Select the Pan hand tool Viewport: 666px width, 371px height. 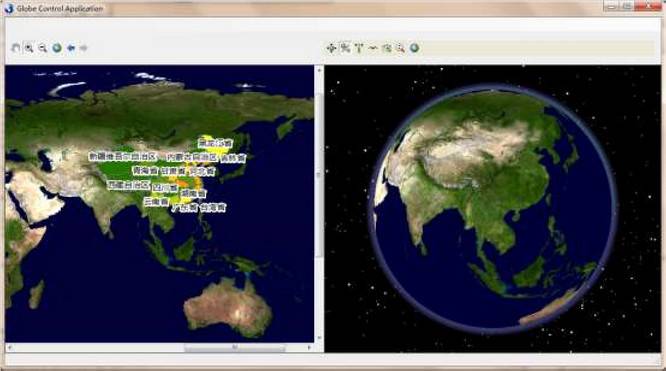tap(16, 48)
